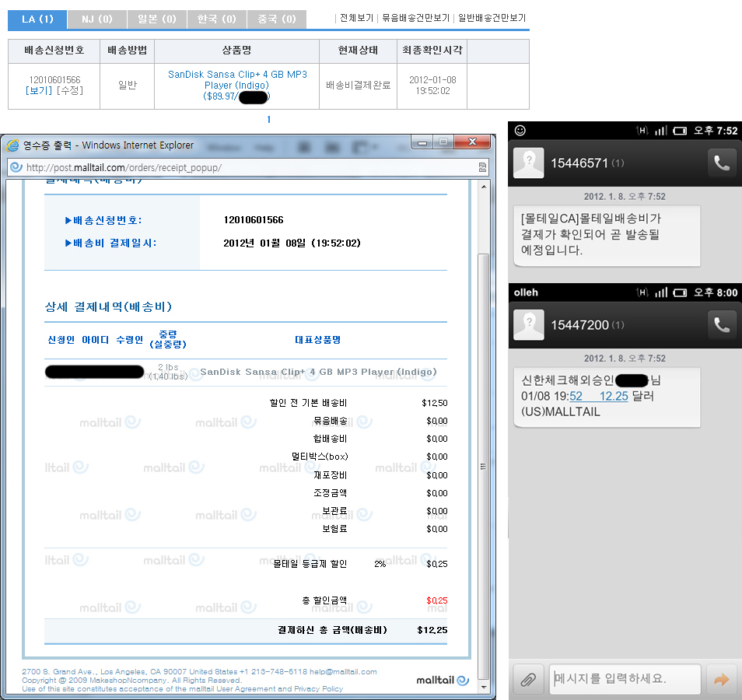Tap the paperclip attachment icon

pos(528,680)
